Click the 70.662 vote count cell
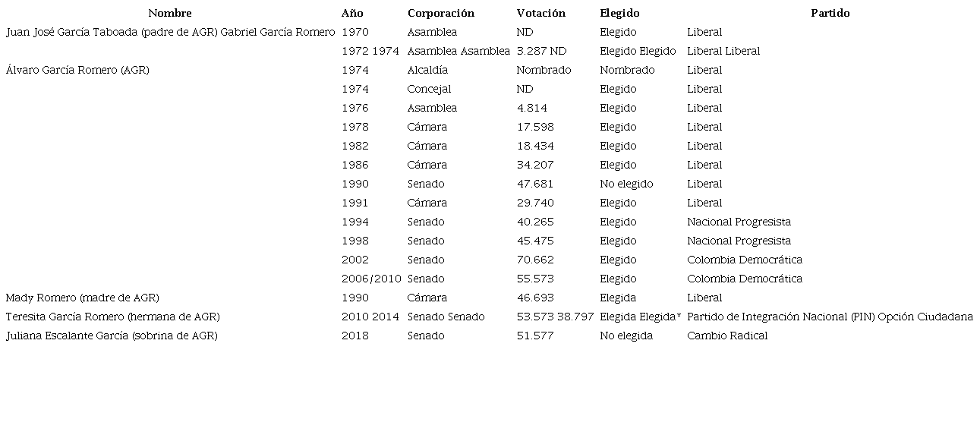The image size is (980, 438). (x=535, y=260)
